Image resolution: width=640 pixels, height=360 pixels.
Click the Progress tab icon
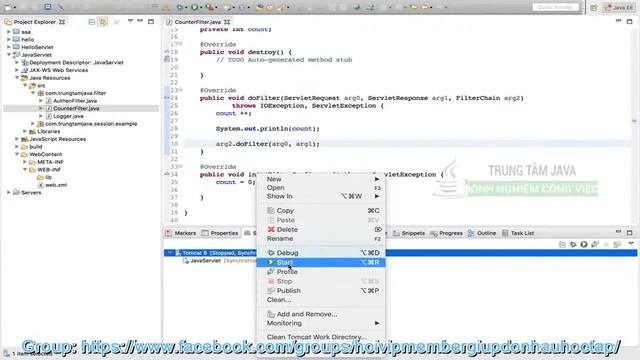(x=433, y=233)
